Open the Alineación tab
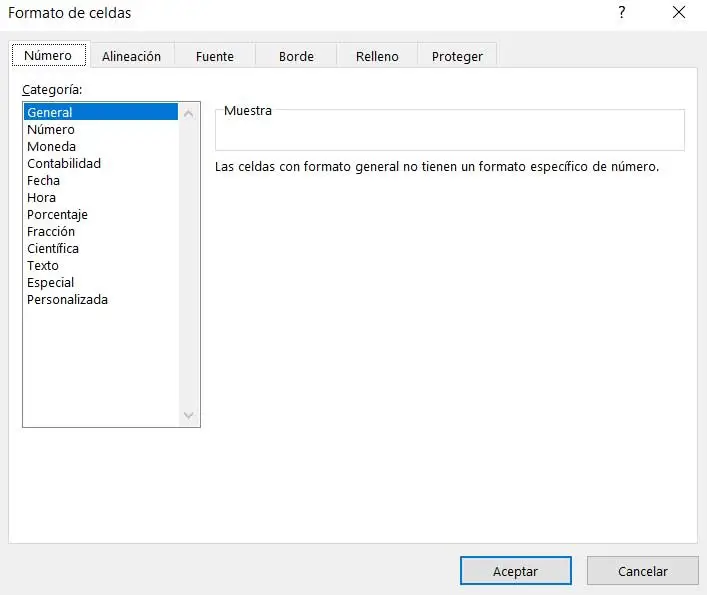 coord(131,56)
